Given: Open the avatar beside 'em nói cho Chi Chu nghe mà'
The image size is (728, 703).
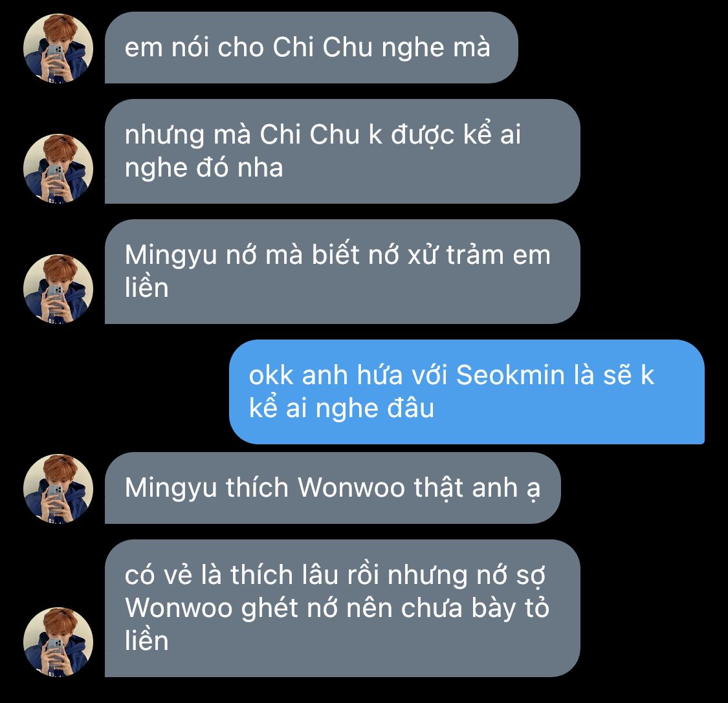Looking at the screenshot, I should pos(58,49).
